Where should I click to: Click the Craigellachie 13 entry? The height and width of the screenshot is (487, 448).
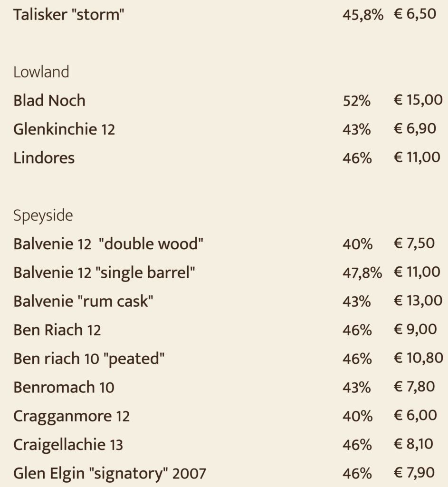pos(68,445)
